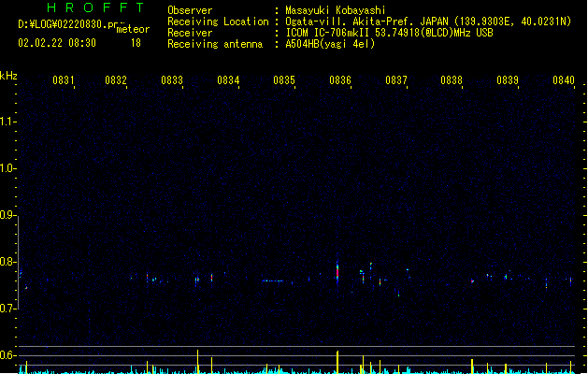Click the 1.1 kHz axis label

7,122
